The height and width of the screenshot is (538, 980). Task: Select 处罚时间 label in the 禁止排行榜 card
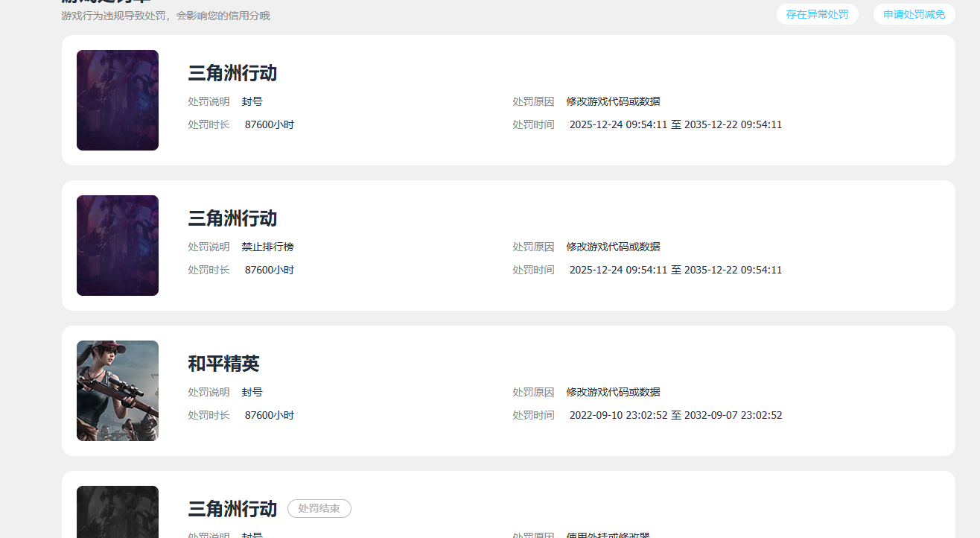click(x=533, y=270)
